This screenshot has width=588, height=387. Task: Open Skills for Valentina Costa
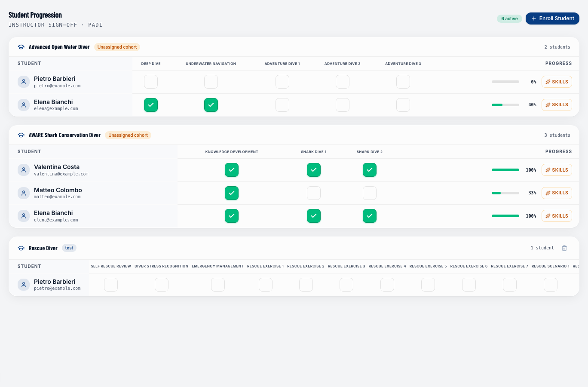(x=557, y=170)
